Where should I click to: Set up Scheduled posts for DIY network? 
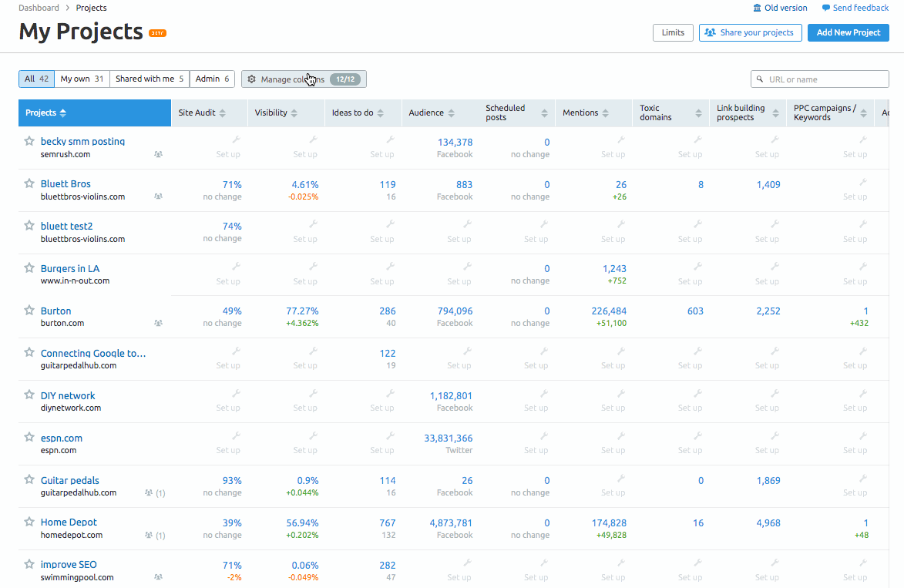coord(536,402)
